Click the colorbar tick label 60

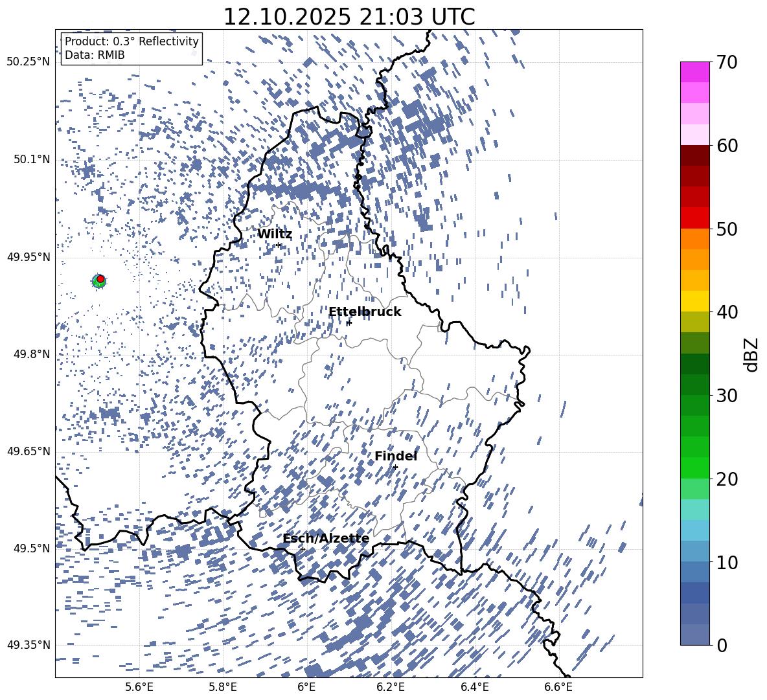point(727,146)
